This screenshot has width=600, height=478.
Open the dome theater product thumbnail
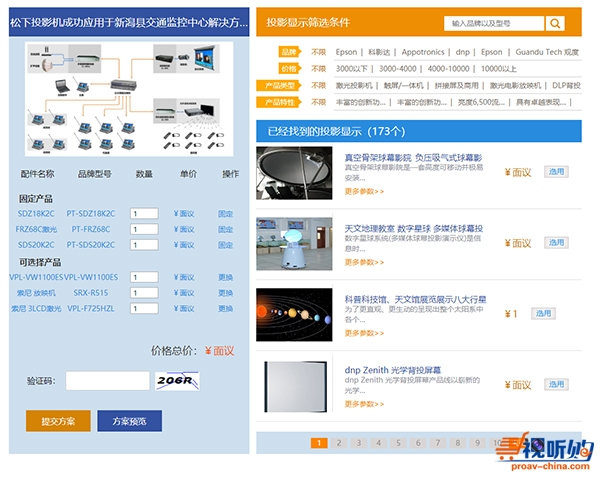(294, 173)
